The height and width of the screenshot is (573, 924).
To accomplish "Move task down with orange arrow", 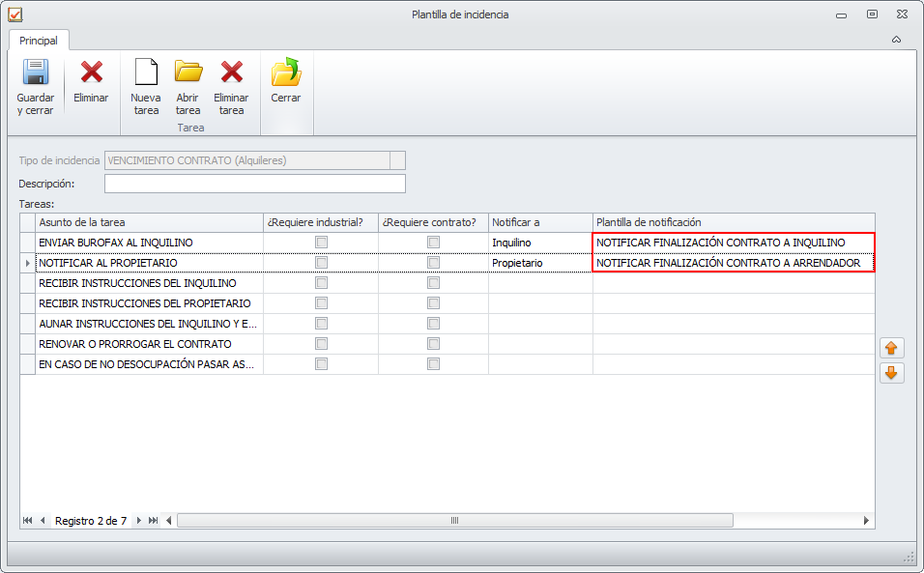I will (x=891, y=372).
